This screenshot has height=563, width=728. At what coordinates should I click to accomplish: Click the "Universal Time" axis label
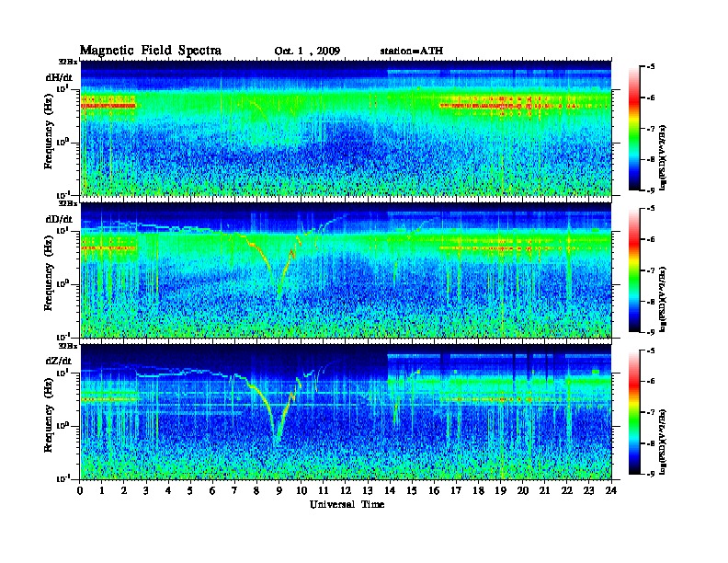pos(347,504)
